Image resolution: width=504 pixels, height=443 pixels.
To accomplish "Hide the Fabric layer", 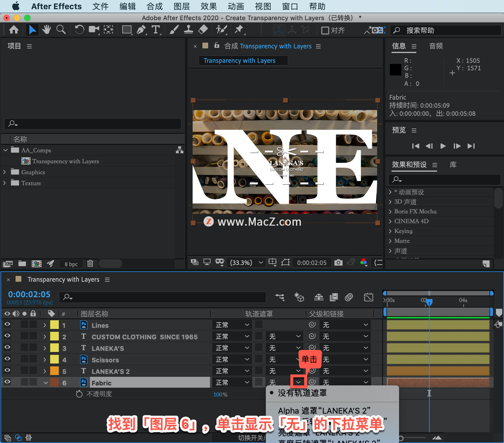I will pos(7,382).
